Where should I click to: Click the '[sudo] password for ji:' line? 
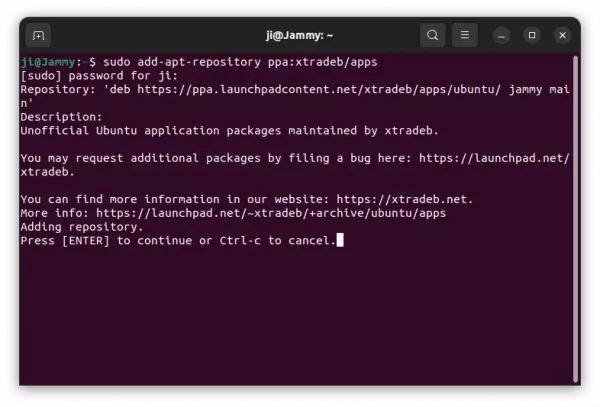click(99, 76)
